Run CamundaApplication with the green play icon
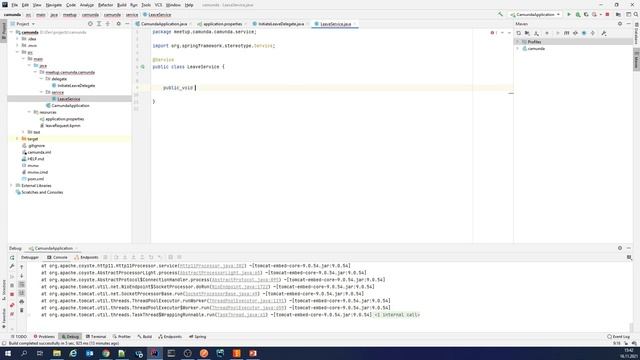 569,14
